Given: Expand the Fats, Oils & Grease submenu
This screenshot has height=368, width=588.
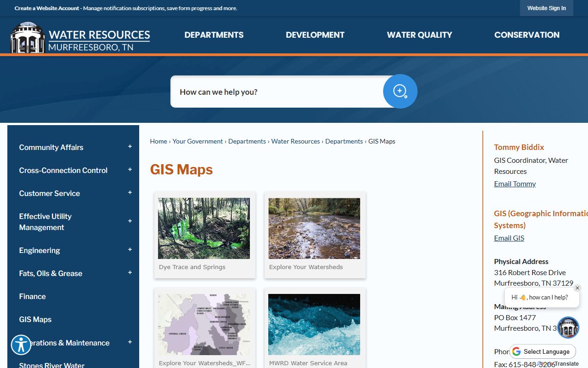Looking at the screenshot, I should 130,273.
